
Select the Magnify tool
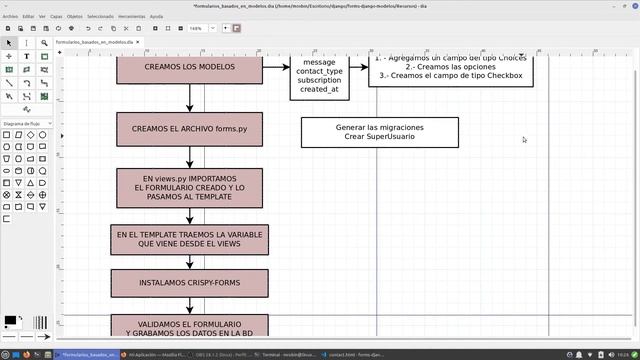tap(44, 43)
